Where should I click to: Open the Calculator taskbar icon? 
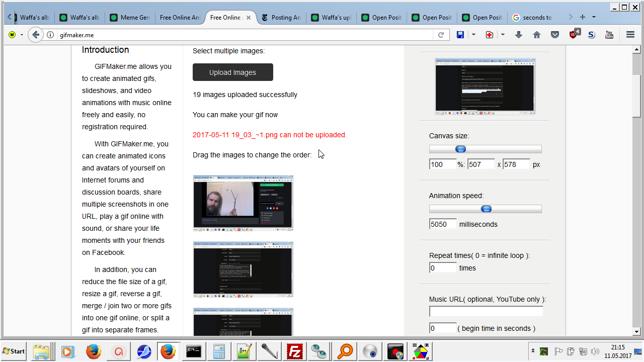point(219,351)
